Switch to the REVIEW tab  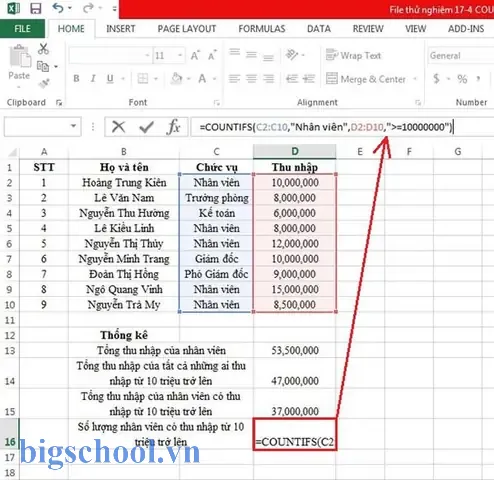pos(368,29)
